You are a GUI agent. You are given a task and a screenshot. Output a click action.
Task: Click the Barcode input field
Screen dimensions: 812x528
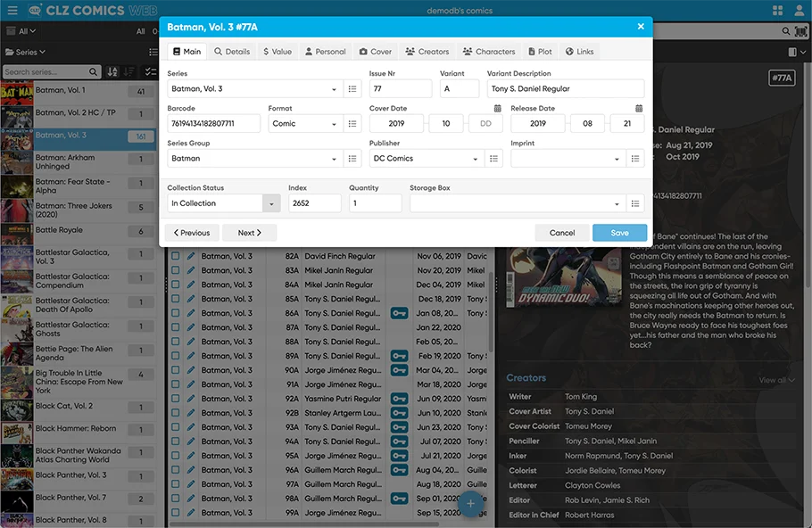[213, 124]
